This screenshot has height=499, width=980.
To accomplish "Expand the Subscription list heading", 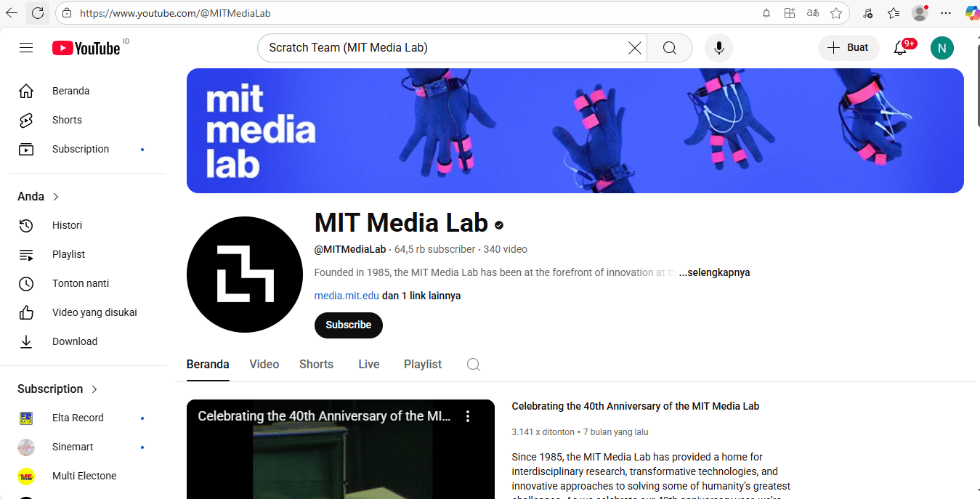I will pyautogui.click(x=57, y=389).
